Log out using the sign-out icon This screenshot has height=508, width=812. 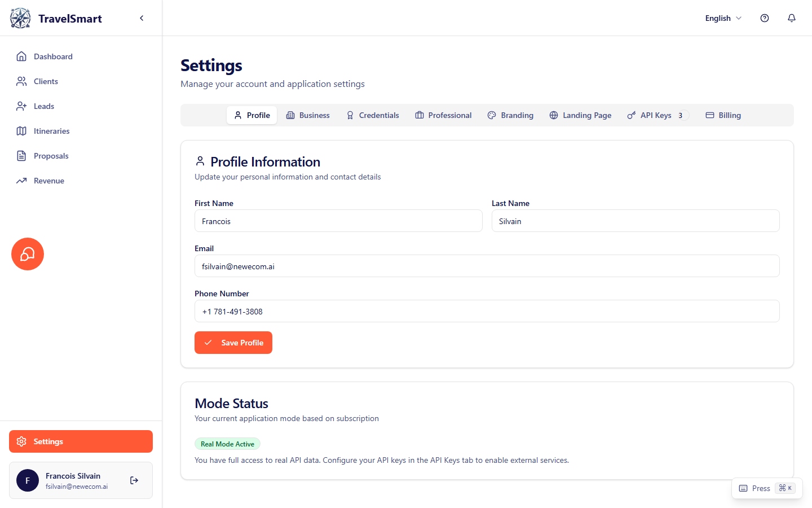coord(134,480)
